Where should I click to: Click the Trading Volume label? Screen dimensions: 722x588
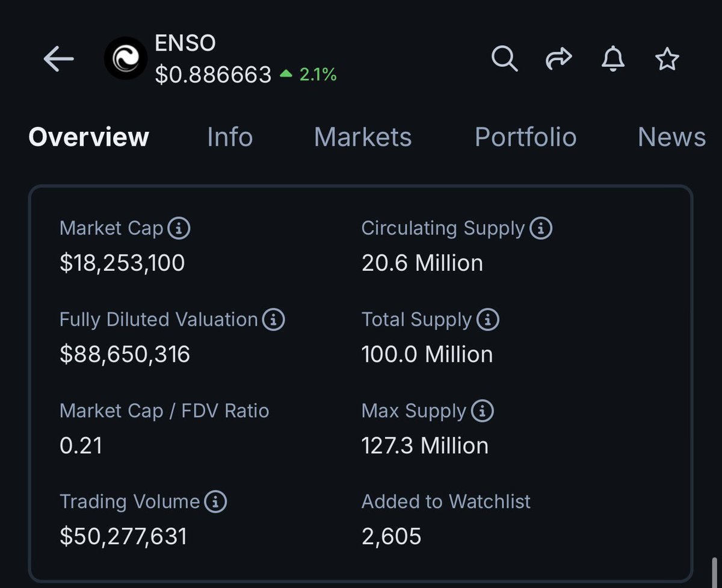129,501
